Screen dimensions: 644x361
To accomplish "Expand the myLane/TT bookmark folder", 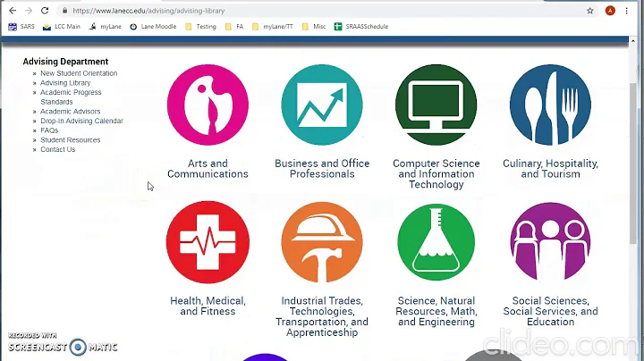I will (272, 27).
